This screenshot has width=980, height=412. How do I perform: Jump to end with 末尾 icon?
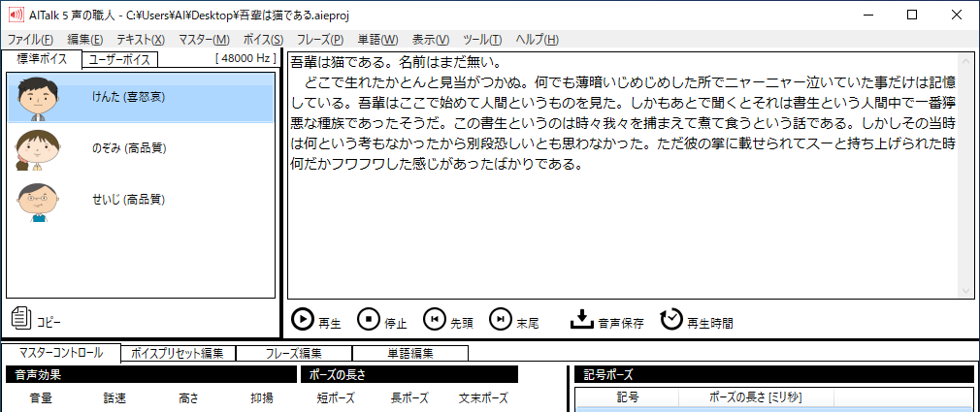point(500,319)
